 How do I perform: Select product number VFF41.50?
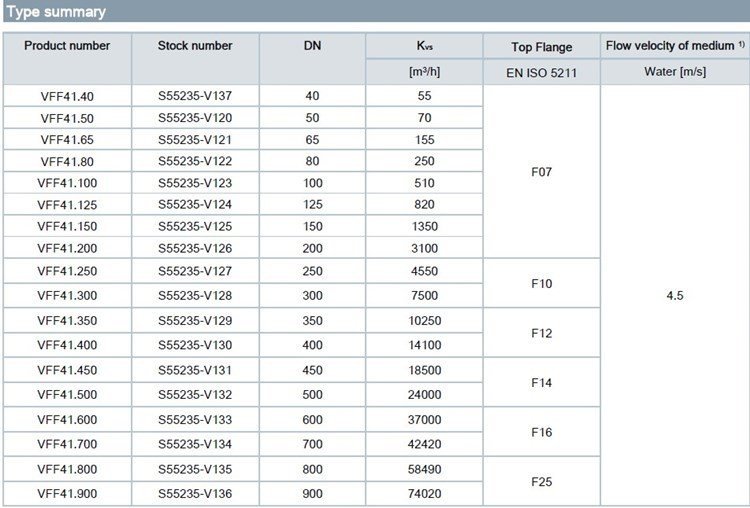tap(67, 118)
